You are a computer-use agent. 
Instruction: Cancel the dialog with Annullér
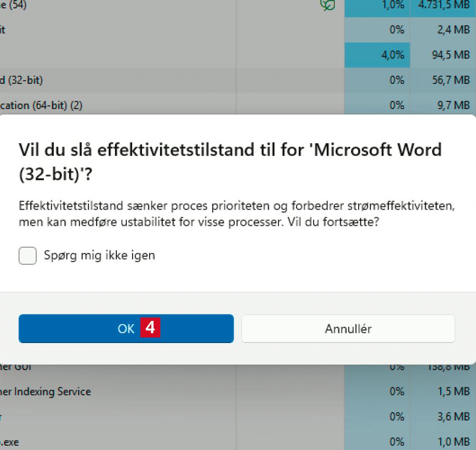(x=348, y=329)
